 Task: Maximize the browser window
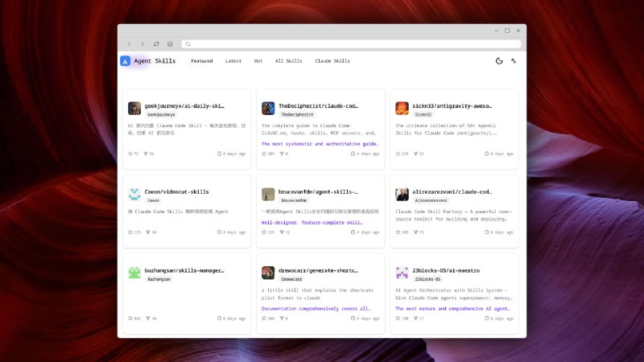507,31
